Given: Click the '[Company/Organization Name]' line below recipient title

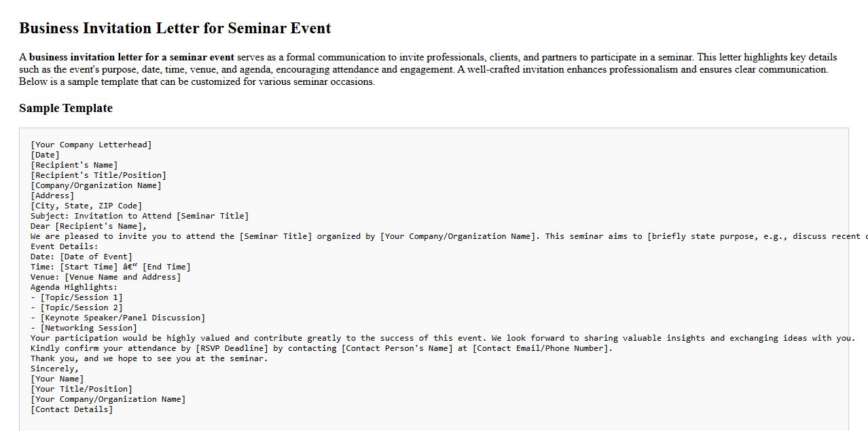Looking at the screenshot, I should pyautogui.click(x=96, y=185).
